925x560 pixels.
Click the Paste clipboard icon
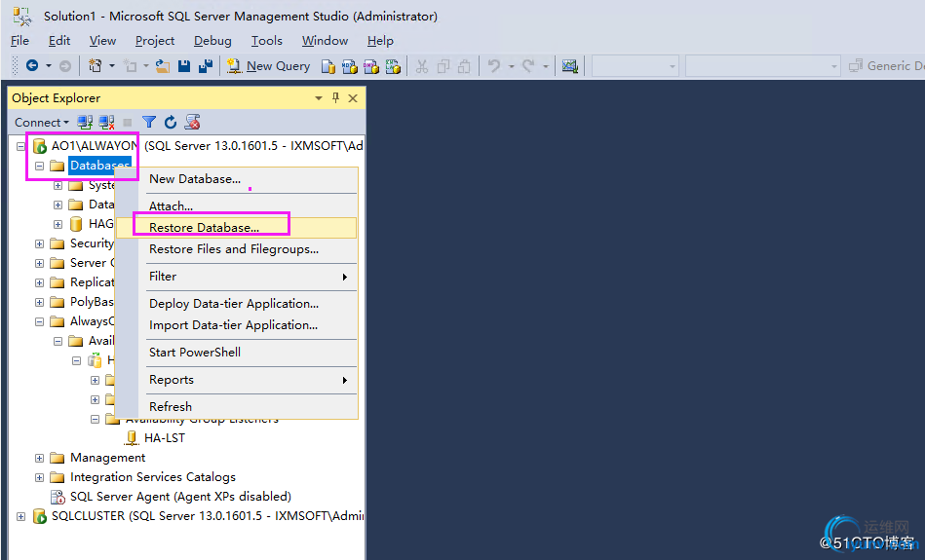465,66
